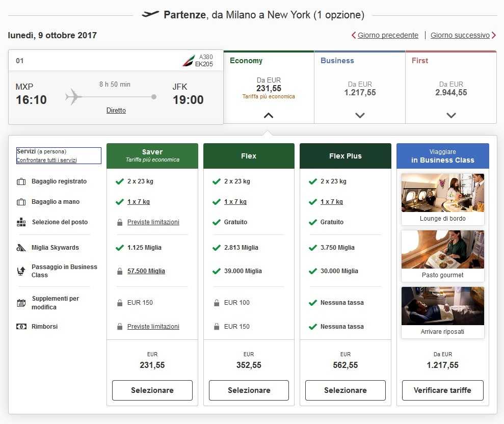Click Flex Plus 1 x 7 kg hand baggage link
504x424 pixels.
(332, 202)
